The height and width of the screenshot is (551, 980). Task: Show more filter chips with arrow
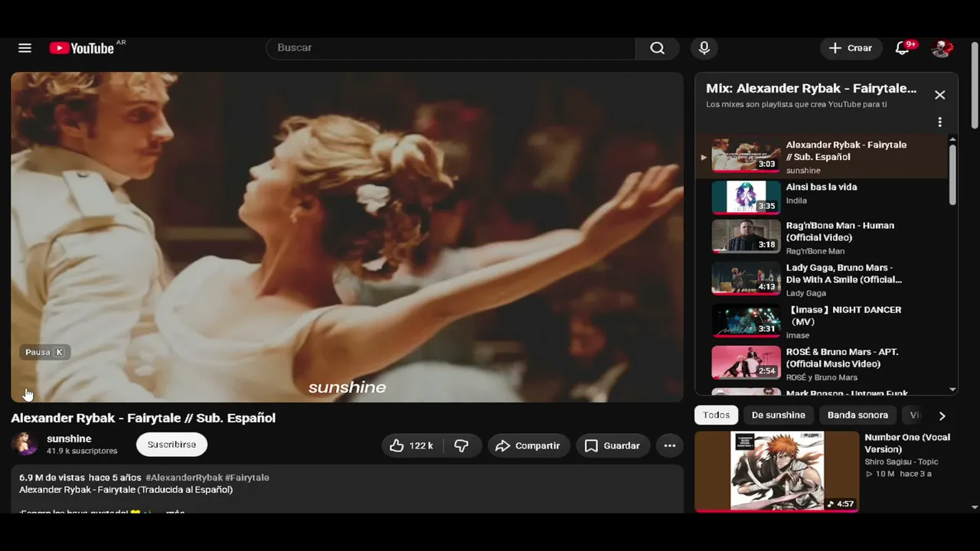point(942,416)
